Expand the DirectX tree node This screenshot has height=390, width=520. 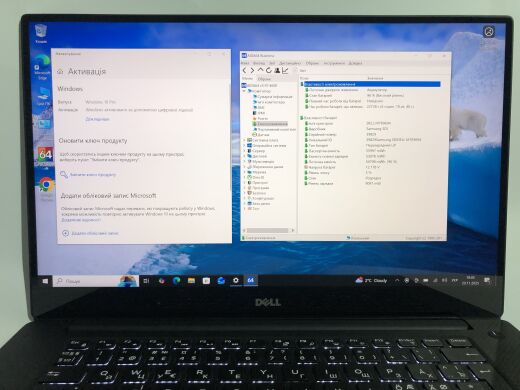[244, 177]
